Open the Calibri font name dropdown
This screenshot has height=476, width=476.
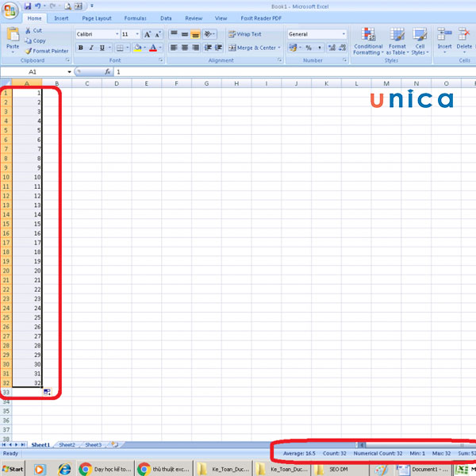(x=117, y=34)
